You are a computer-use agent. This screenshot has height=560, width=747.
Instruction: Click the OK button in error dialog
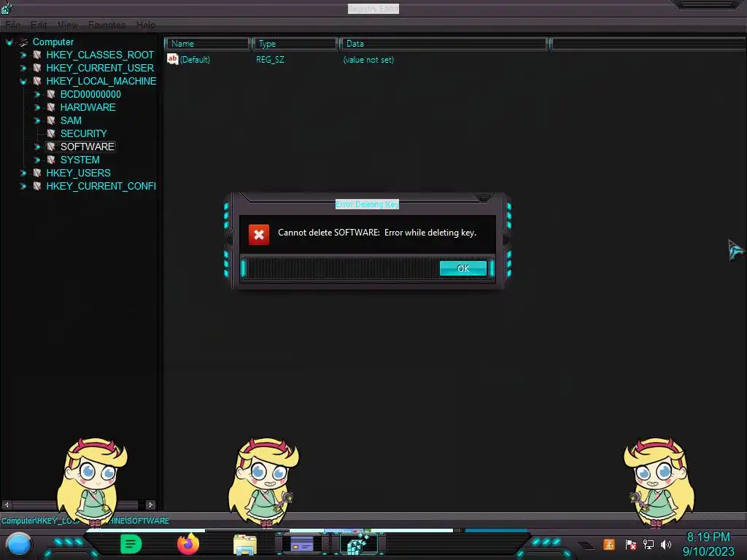(463, 268)
